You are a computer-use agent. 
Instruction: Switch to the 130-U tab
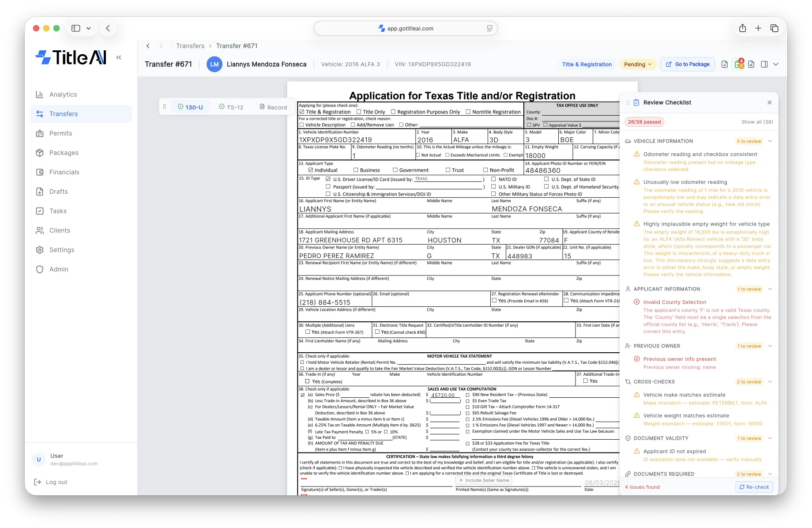(x=190, y=107)
